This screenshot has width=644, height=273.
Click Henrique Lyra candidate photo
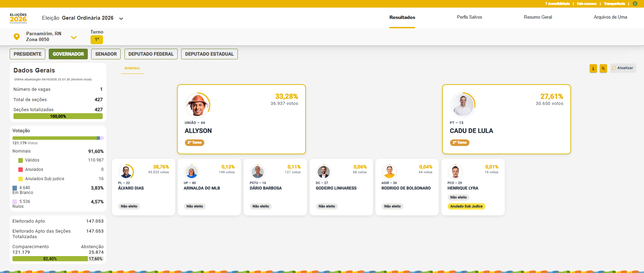click(x=455, y=172)
